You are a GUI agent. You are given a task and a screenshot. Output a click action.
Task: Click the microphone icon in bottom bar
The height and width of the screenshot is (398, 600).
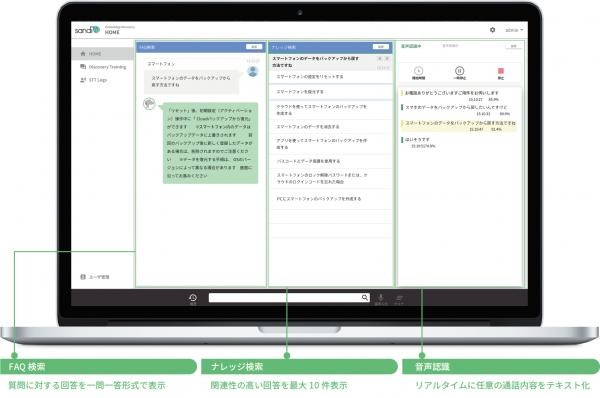[x=381, y=298]
